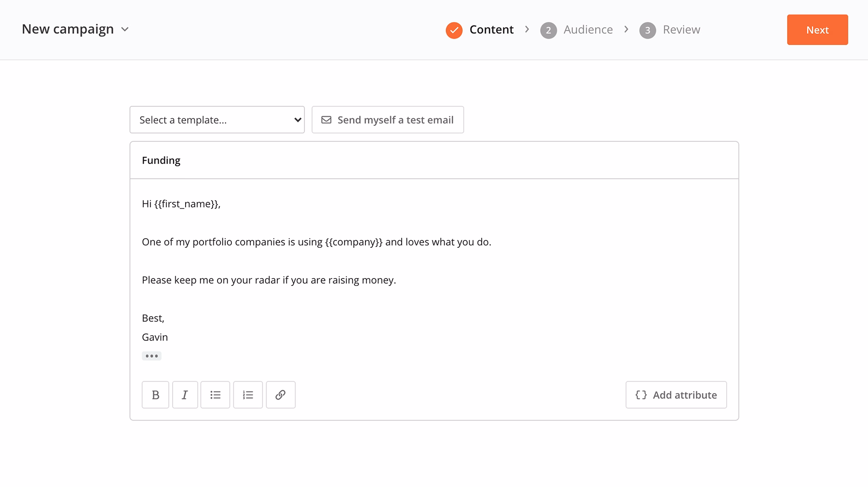The height and width of the screenshot is (487, 868).
Task: Insert a hyperlink into the email
Action: [281, 395]
